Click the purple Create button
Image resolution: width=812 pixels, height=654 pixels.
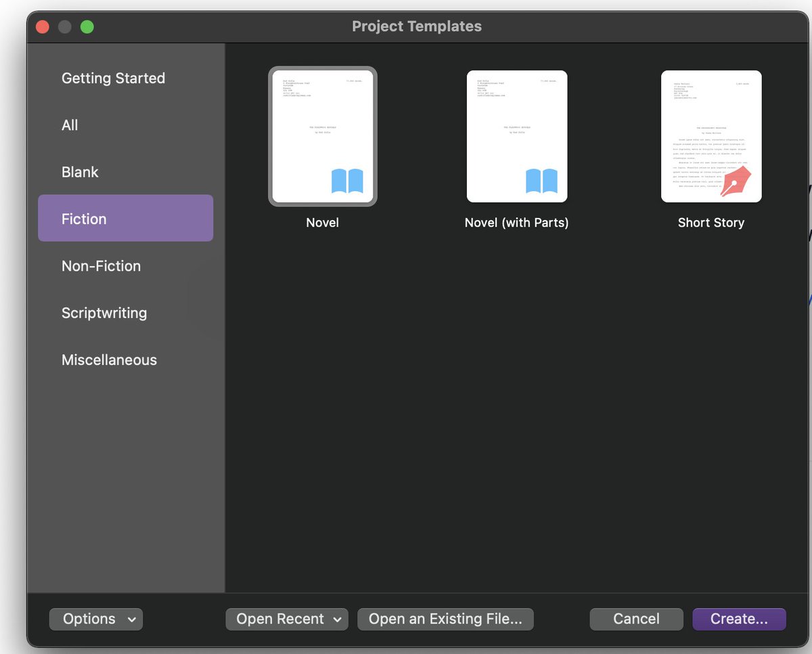click(739, 619)
